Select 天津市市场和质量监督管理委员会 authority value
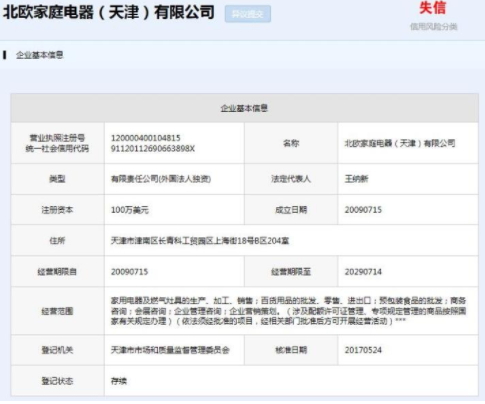Screen dimensions: 485x404 (170, 350)
